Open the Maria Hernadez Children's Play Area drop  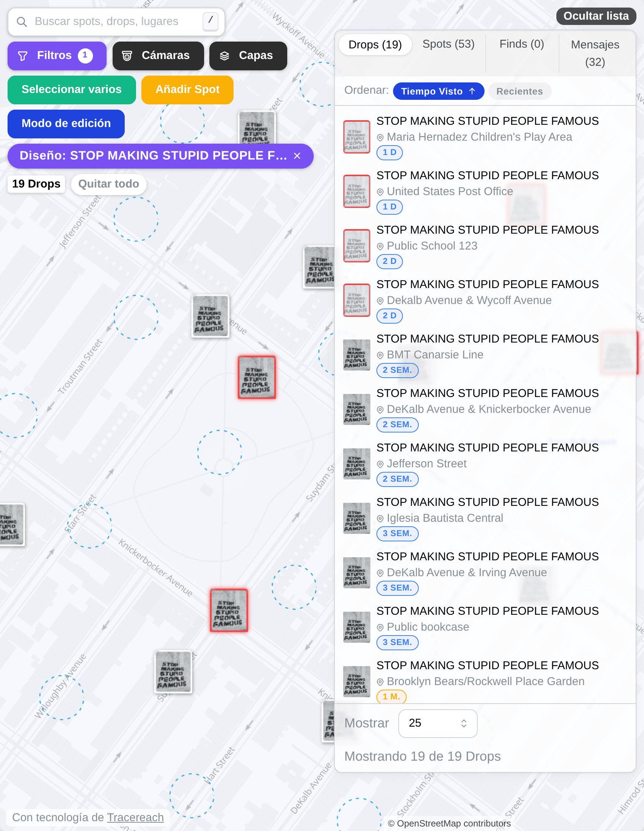[485, 137]
